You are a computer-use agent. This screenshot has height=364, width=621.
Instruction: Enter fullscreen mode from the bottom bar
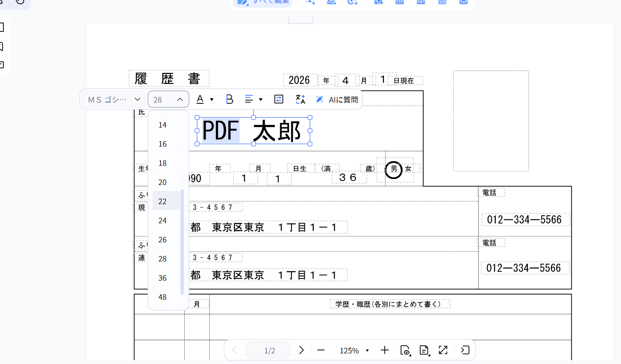pyautogui.click(x=443, y=350)
